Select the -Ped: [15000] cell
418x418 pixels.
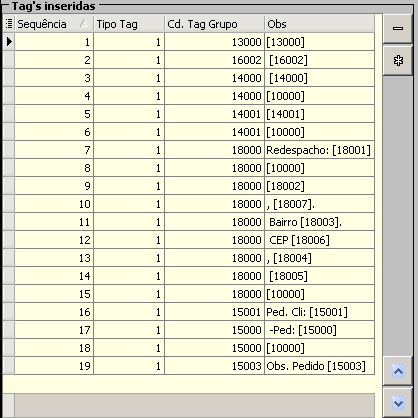pyautogui.click(x=320, y=330)
